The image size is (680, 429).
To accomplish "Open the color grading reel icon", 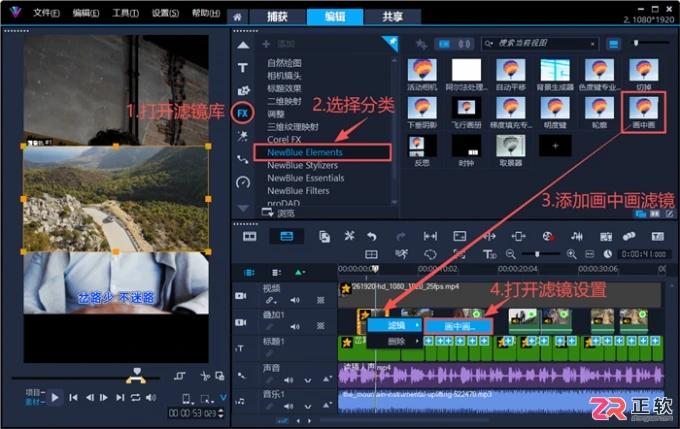I will click(x=548, y=236).
